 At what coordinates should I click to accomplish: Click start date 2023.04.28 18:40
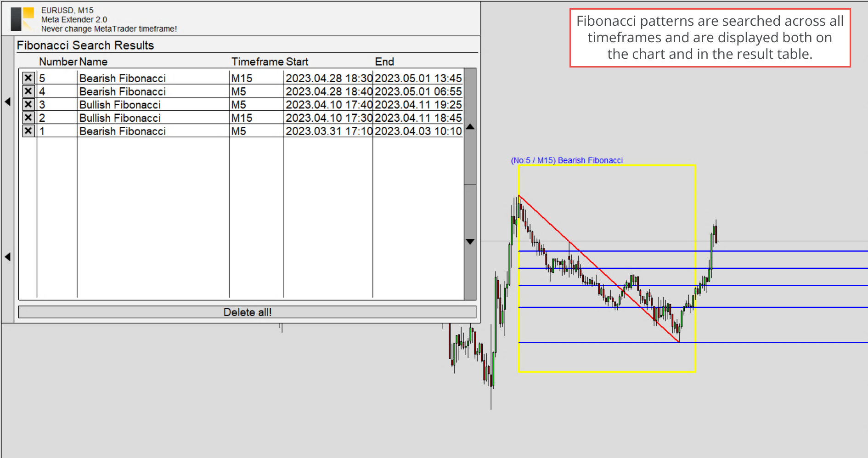click(x=329, y=91)
